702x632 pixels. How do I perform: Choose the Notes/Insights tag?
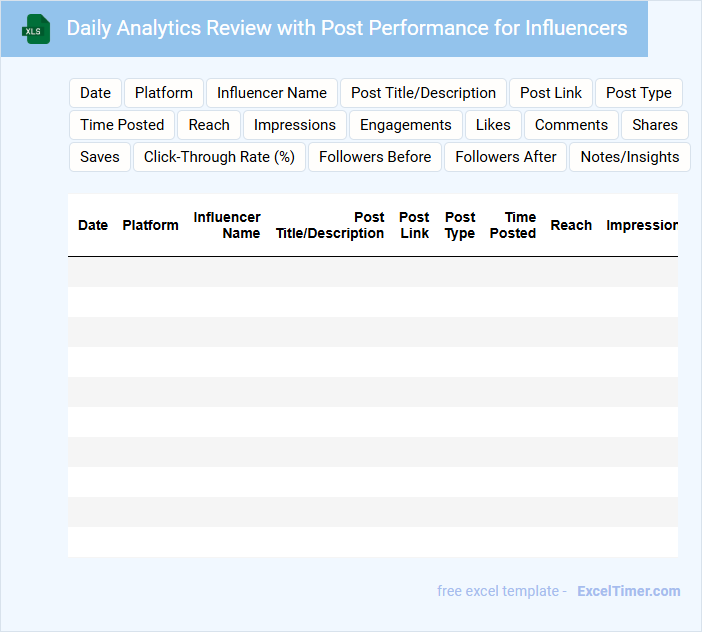pyautogui.click(x=630, y=157)
